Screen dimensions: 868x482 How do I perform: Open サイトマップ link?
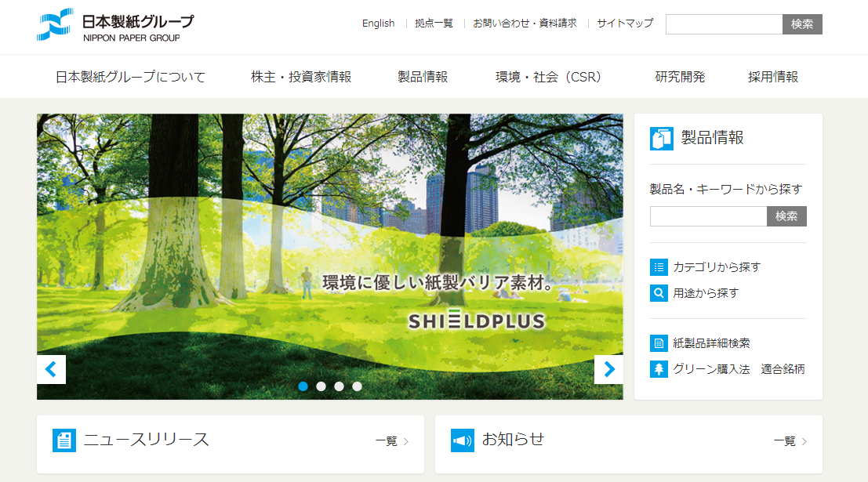(625, 24)
